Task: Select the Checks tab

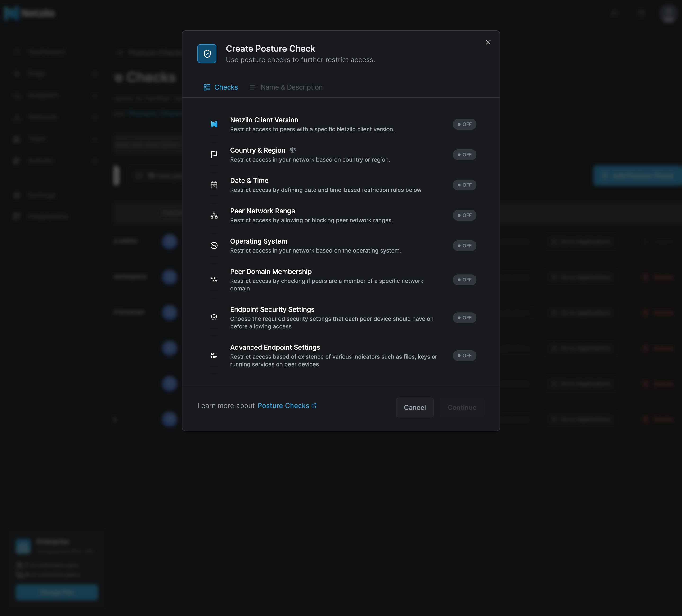Action: coord(220,87)
